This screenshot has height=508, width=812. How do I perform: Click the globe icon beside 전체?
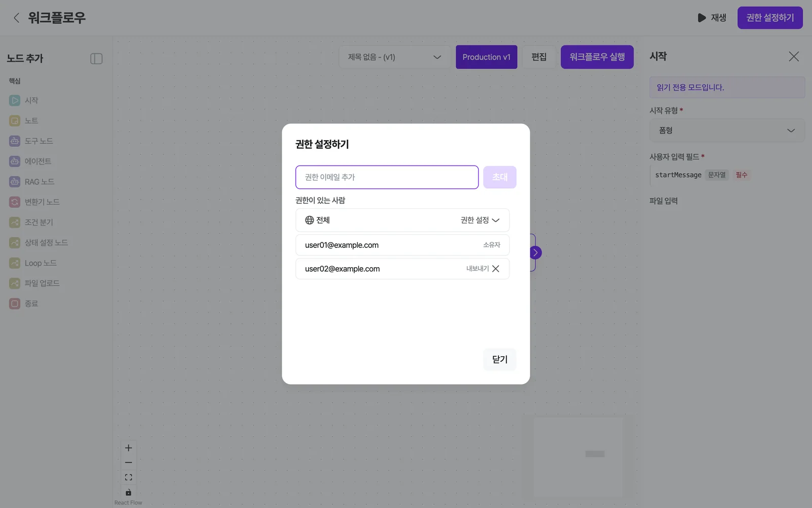pos(310,220)
